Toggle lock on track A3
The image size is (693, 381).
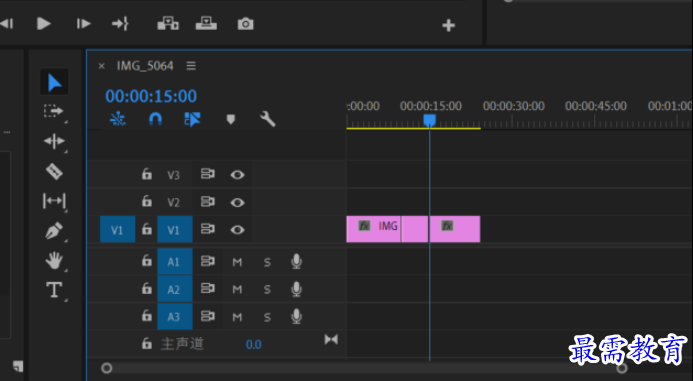pos(147,316)
